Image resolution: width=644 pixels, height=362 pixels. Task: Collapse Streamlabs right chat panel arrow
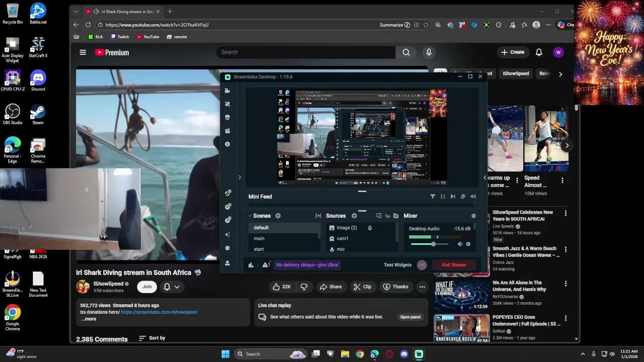point(485,177)
